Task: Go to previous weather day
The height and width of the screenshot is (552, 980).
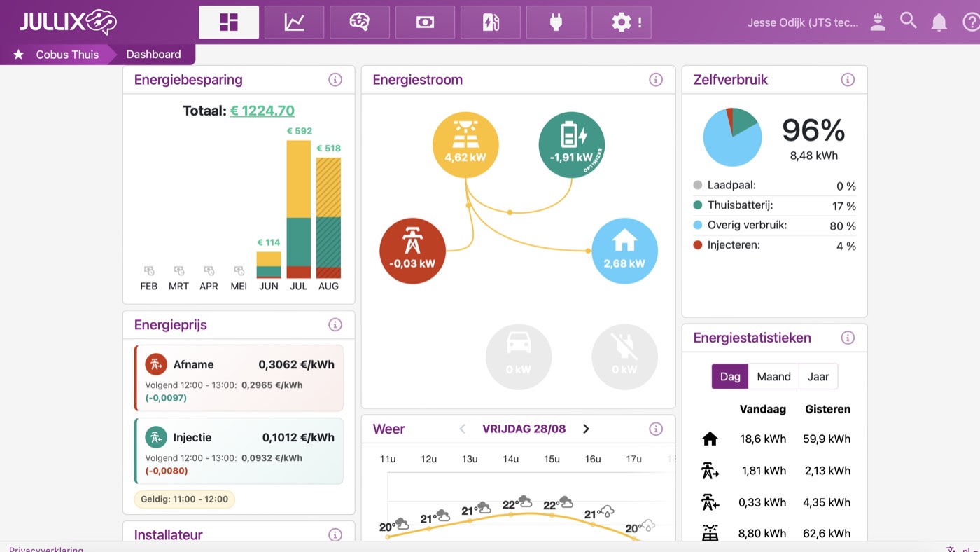Action: 462,429
